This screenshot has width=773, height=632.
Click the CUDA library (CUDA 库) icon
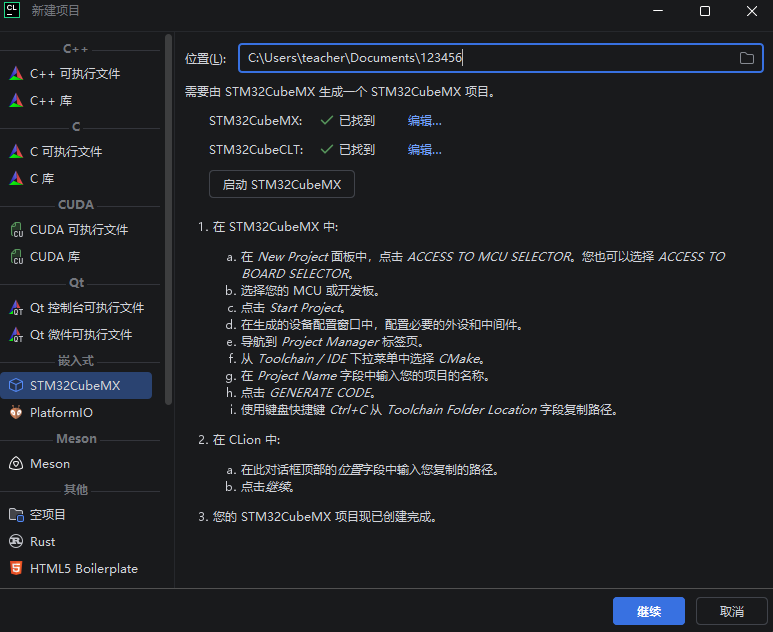(16, 257)
